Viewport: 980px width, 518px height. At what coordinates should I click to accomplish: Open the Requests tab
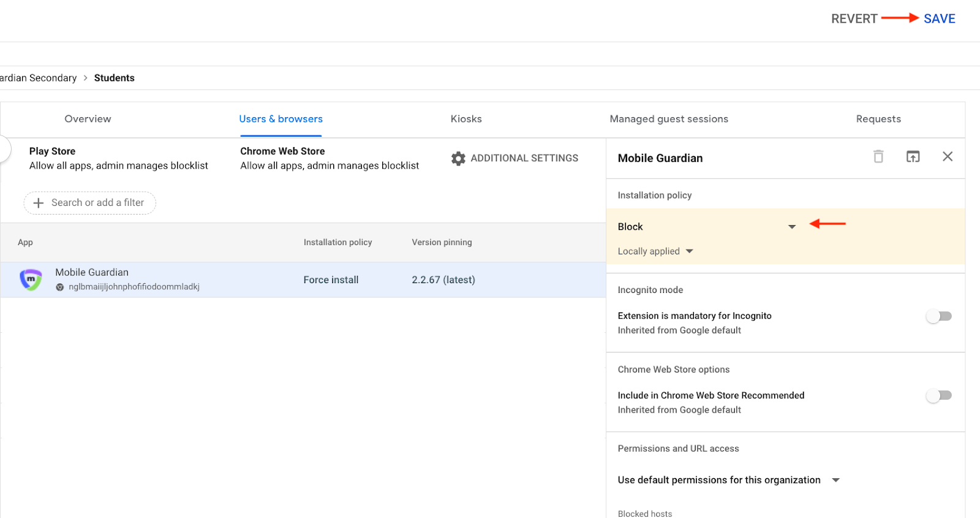coord(878,119)
